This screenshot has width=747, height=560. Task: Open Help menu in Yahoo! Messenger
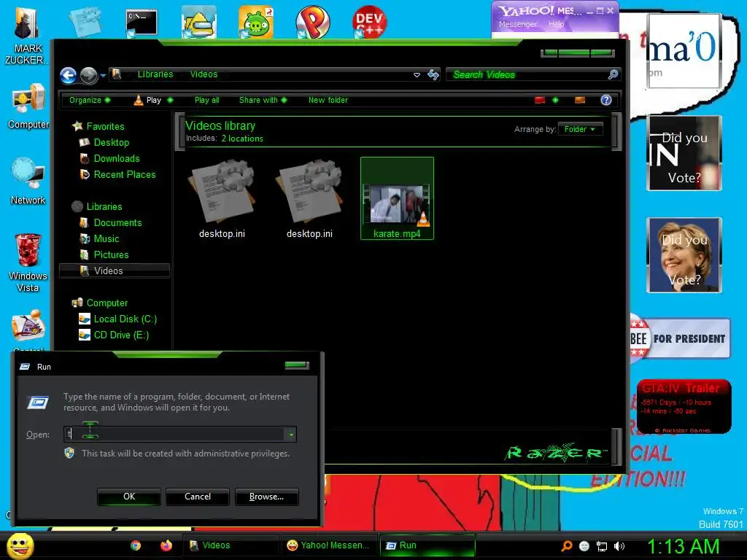[556, 24]
